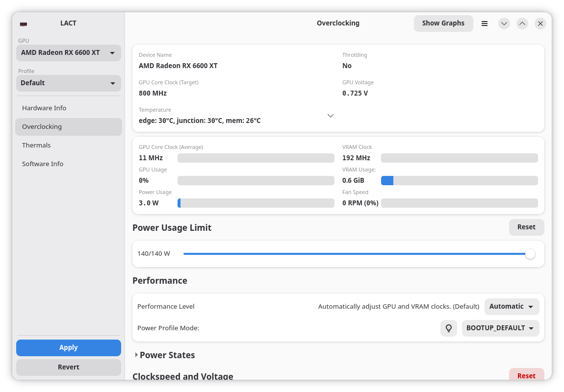
Task: Click the LACT app icon in header
Action: [x=24, y=24]
